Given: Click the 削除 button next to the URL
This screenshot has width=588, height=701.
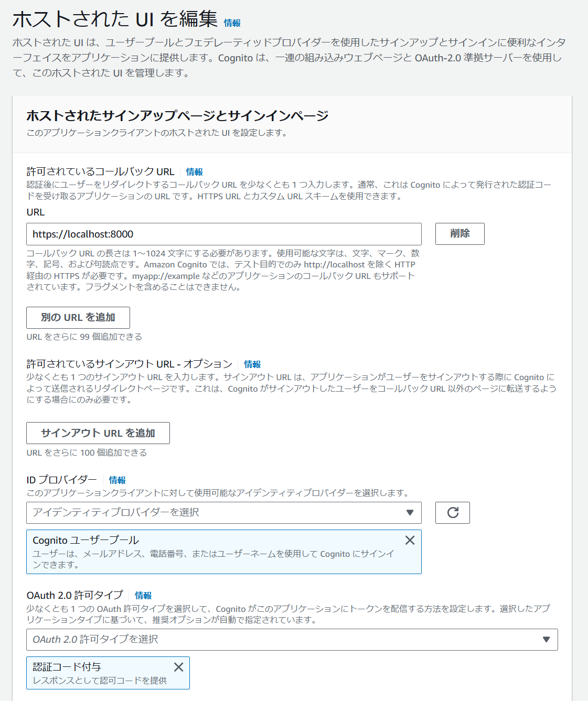Looking at the screenshot, I should [459, 234].
